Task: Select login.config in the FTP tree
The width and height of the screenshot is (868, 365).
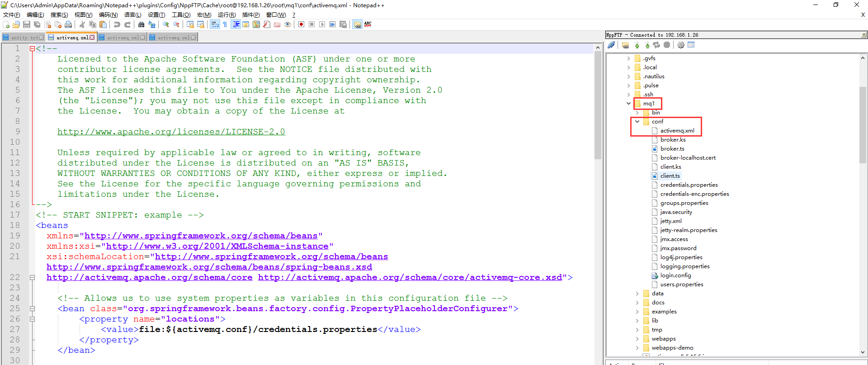Action: [675, 275]
